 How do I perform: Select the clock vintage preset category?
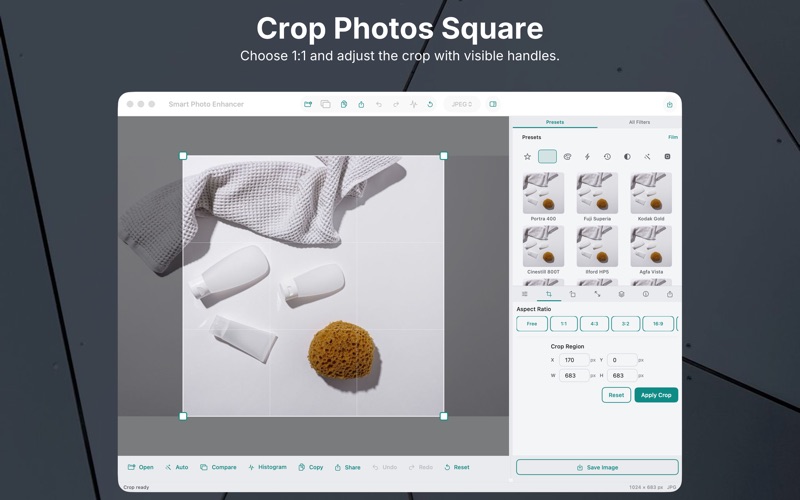tap(607, 157)
